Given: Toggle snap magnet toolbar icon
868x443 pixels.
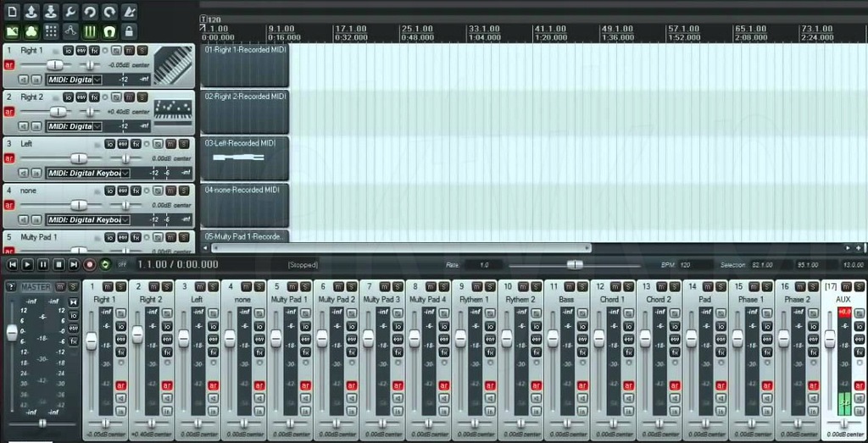Looking at the screenshot, I should [109, 31].
